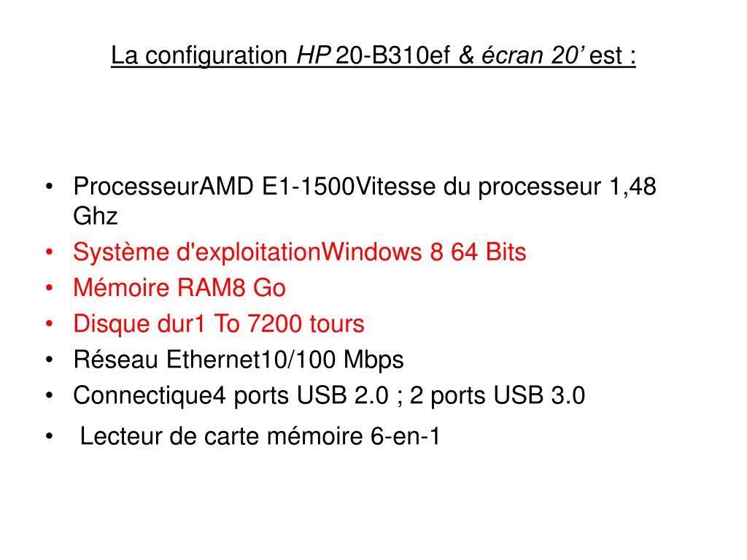The height and width of the screenshot is (560, 747).
Task: Select the red 'Mémoire RAM8 Go' line
Action: pyautogui.click(x=179, y=288)
